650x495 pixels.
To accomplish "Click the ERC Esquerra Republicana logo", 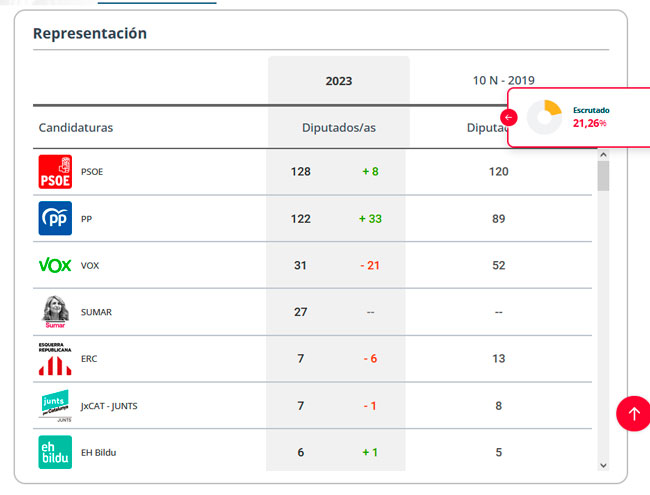I will coord(55,359).
